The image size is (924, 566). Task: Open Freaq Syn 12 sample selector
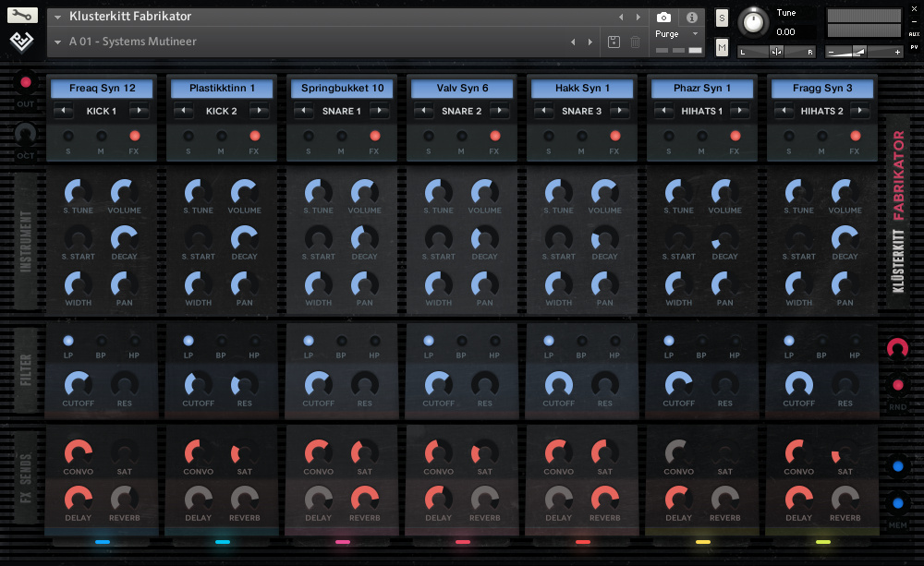click(x=102, y=89)
